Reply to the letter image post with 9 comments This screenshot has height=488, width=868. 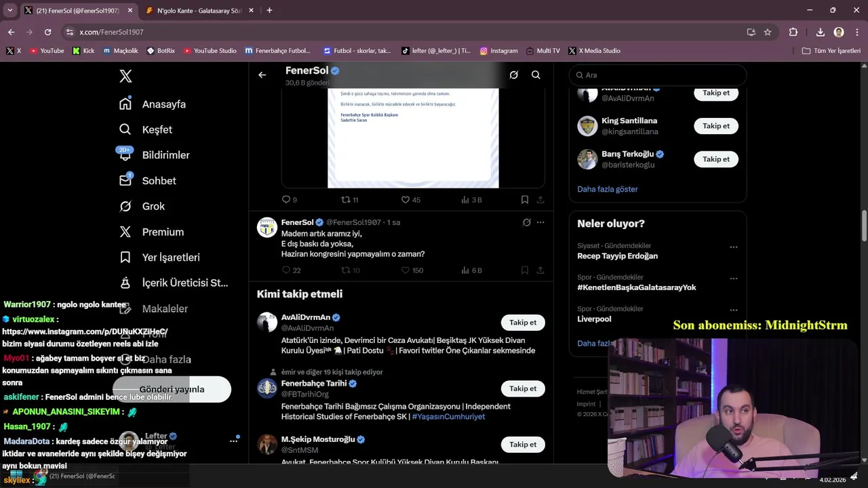pos(290,200)
